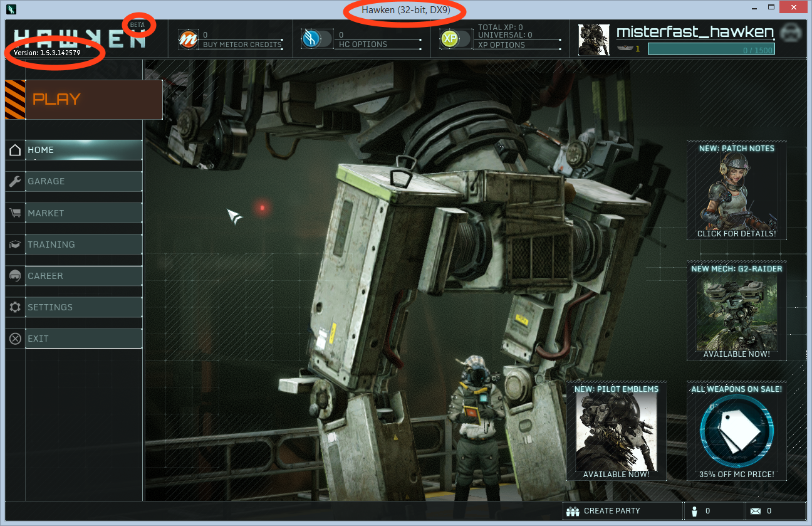Screen dimensions: 812x526
Task: Open the CAREER menu item
Action: point(84,276)
